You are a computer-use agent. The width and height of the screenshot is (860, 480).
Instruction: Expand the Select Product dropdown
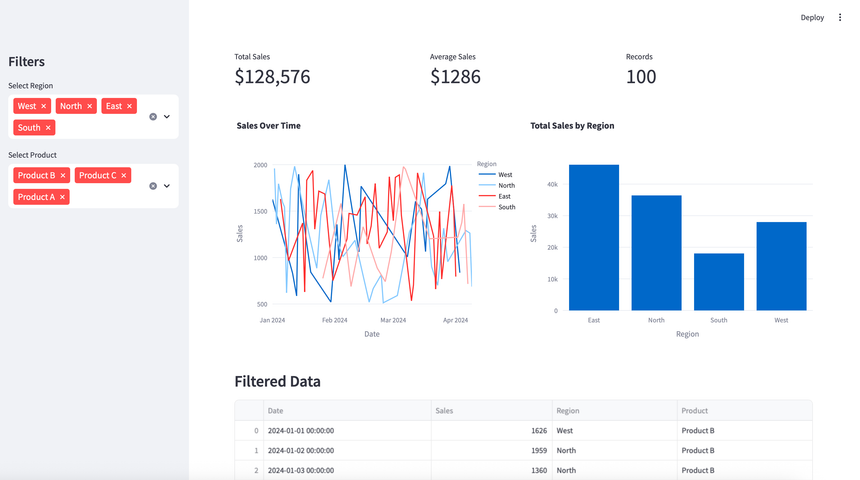(x=167, y=186)
